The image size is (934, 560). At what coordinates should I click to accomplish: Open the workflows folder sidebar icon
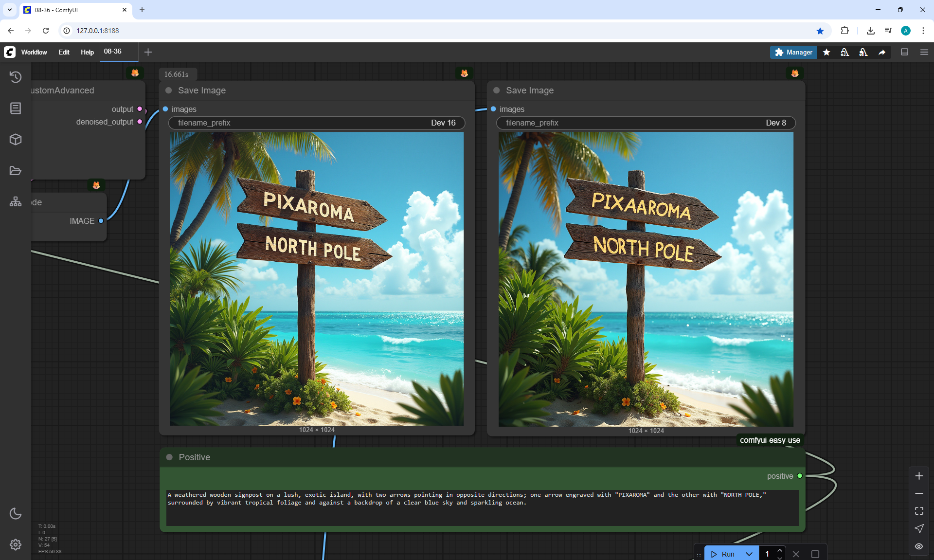pos(16,171)
